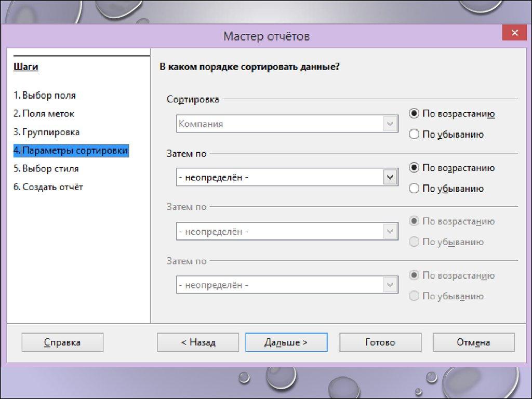Go to step 1 Выбор поля
Screen dimensions: 532x399
[45, 96]
